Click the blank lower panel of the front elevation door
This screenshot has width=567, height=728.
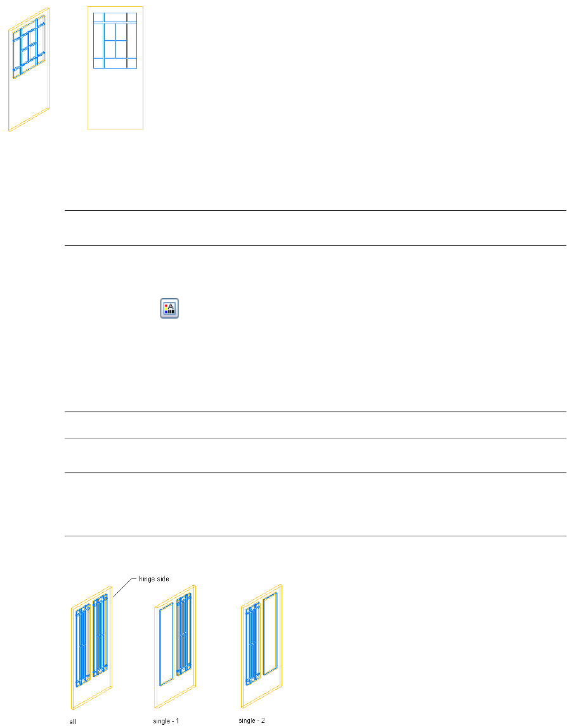click(x=115, y=98)
